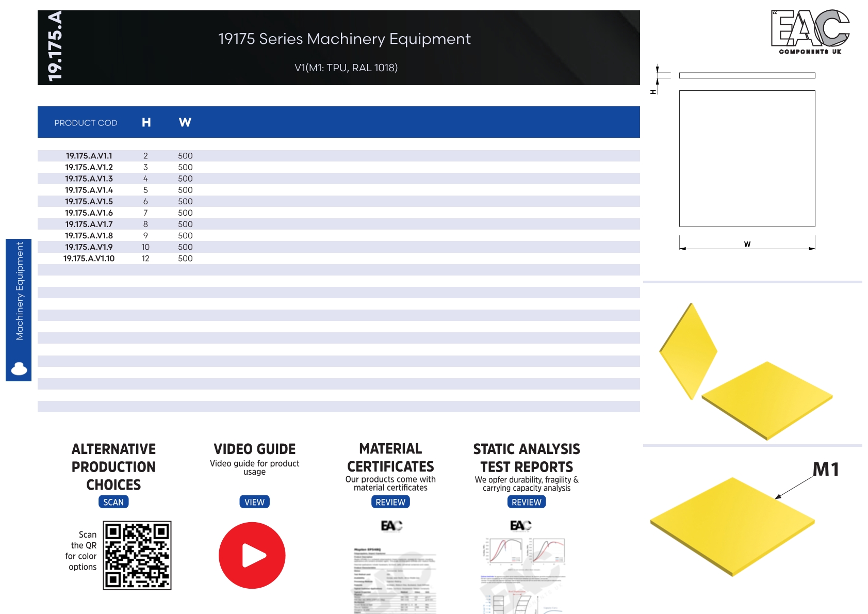This screenshot has height=614, width=868.
Task: Click 'Scan the QR for color options' text
Action: tap(81, 551)
